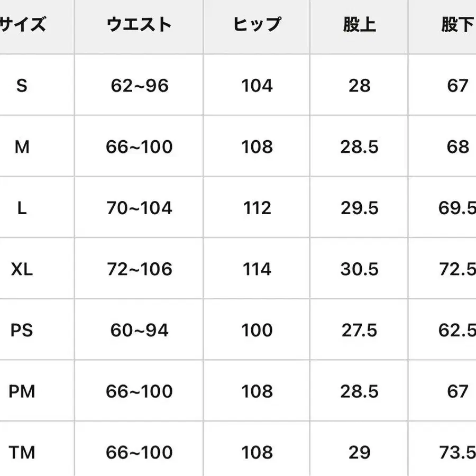Select the XL size row label
This screenshot has height=476, width=476.
pos(22,269)
